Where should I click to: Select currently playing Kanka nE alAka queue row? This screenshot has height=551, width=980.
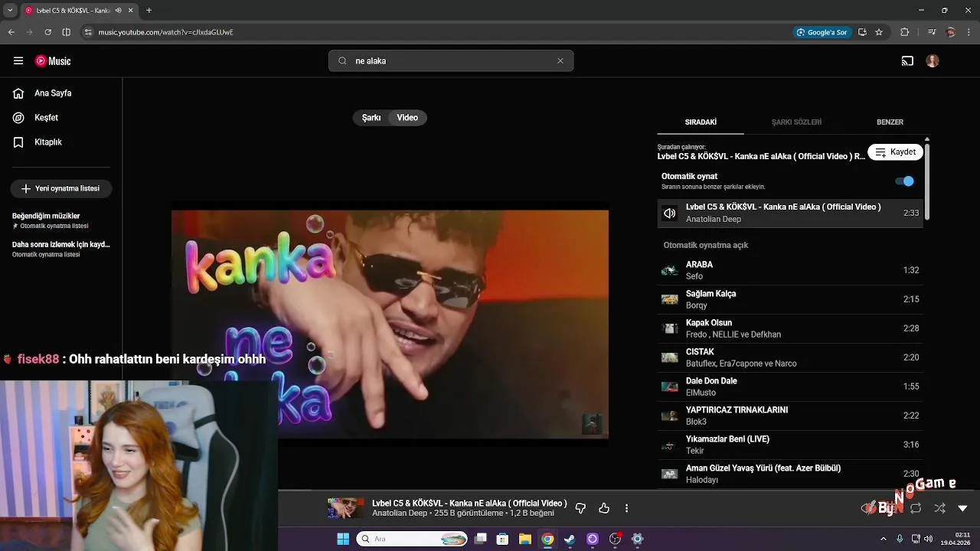(790, 213)
